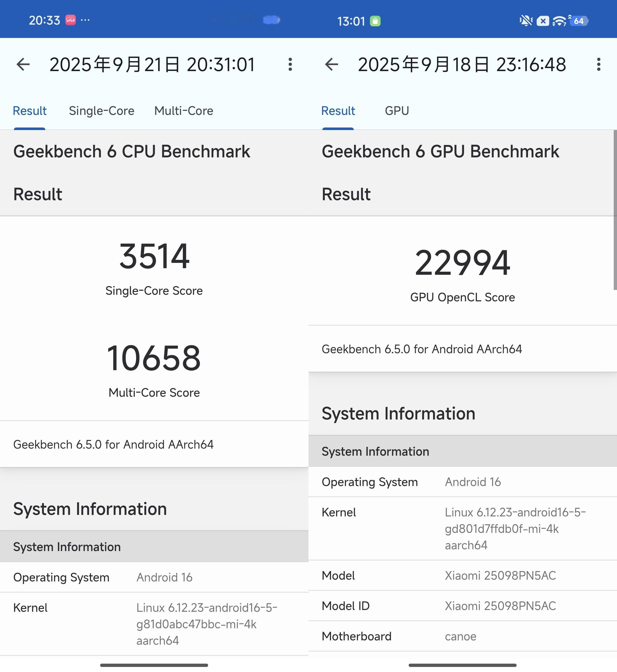Viewport: 617px width, 672px height.
Task: Switch to Multi-Core tab
Action: click(184, 111)
